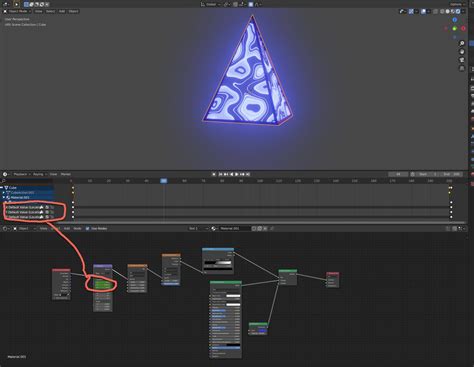Click the timeline editor type icon

pos(5,174)
